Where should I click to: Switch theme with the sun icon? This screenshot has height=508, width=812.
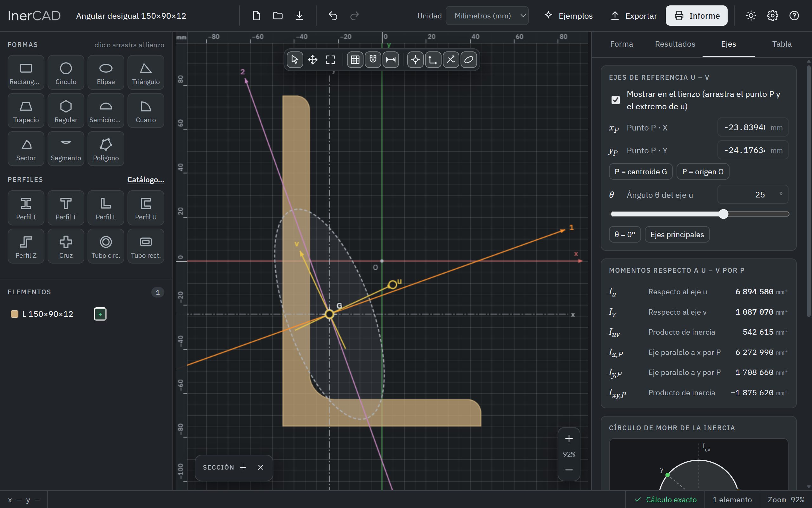point(751,16)
